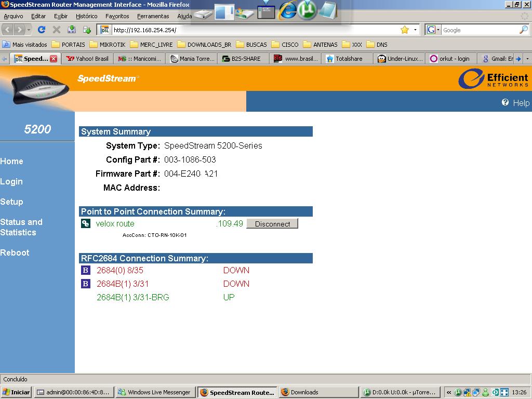Open the address bar history dropdown
Screen dimensions: 532x399
tap(415, 30)
